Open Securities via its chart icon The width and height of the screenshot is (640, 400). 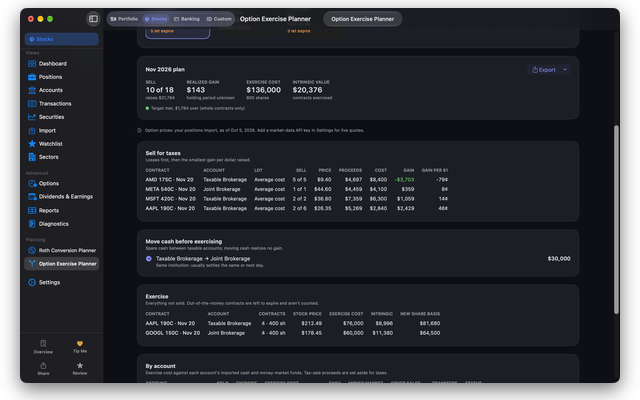tap(32, 117)
